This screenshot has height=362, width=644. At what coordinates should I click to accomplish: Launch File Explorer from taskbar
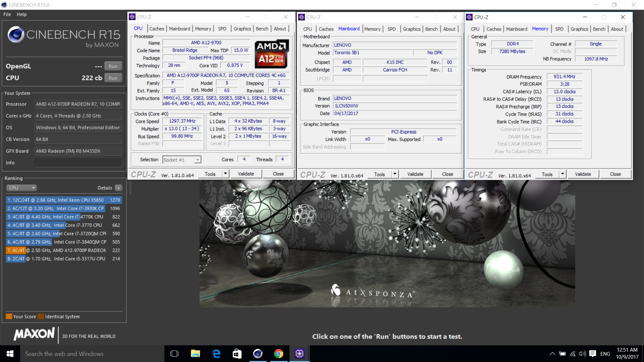tap(195, 354)
